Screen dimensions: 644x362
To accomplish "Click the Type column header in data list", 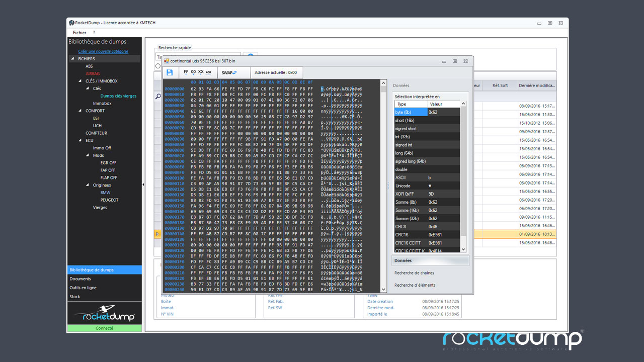I will 411,104.
